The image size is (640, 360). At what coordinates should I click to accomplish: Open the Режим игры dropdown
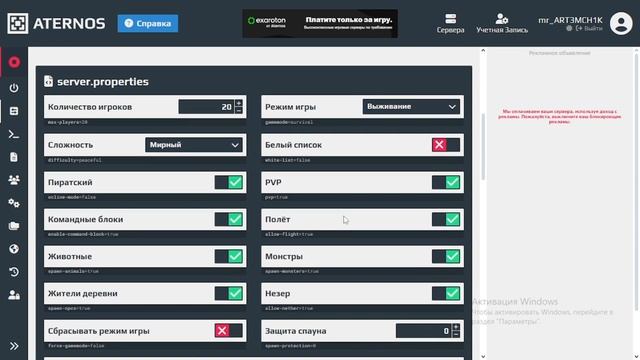[x=411, y=107]
